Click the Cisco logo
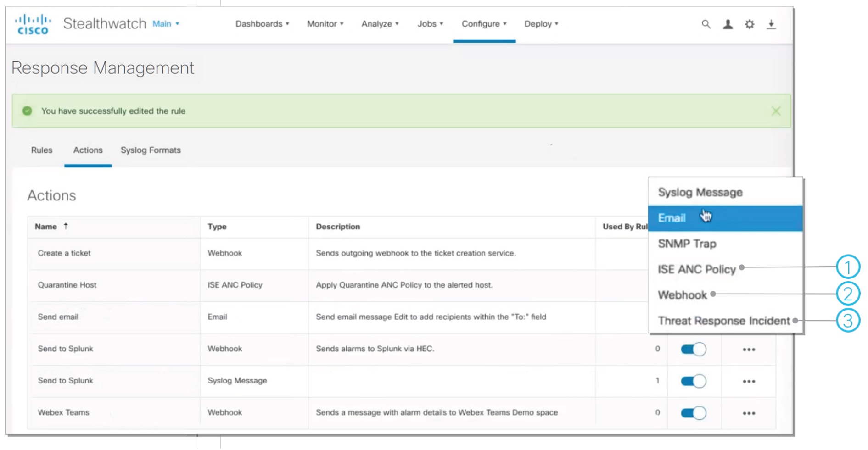Viewport: 868px width, 450px height. [33, 24]
